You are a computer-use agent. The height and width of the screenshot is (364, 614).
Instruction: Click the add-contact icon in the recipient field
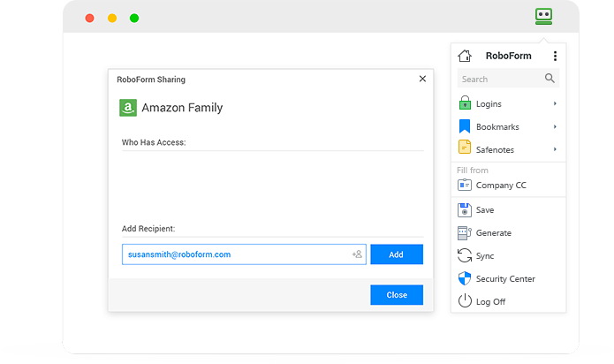[x=357, y=254]
